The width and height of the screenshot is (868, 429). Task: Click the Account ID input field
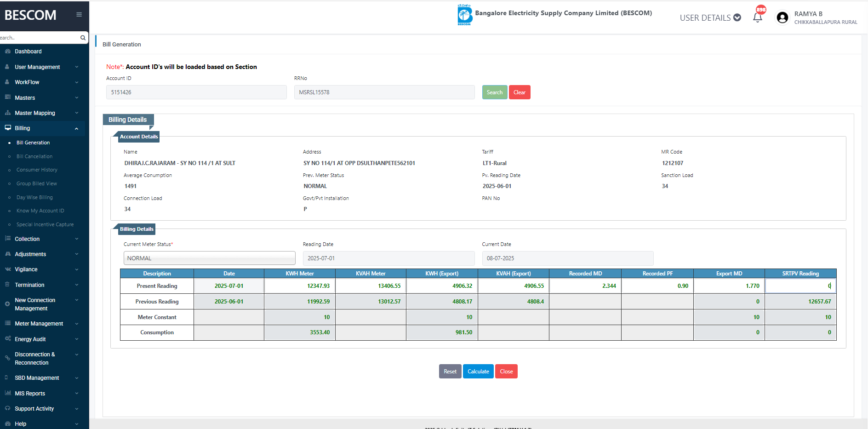pos(196,92)
